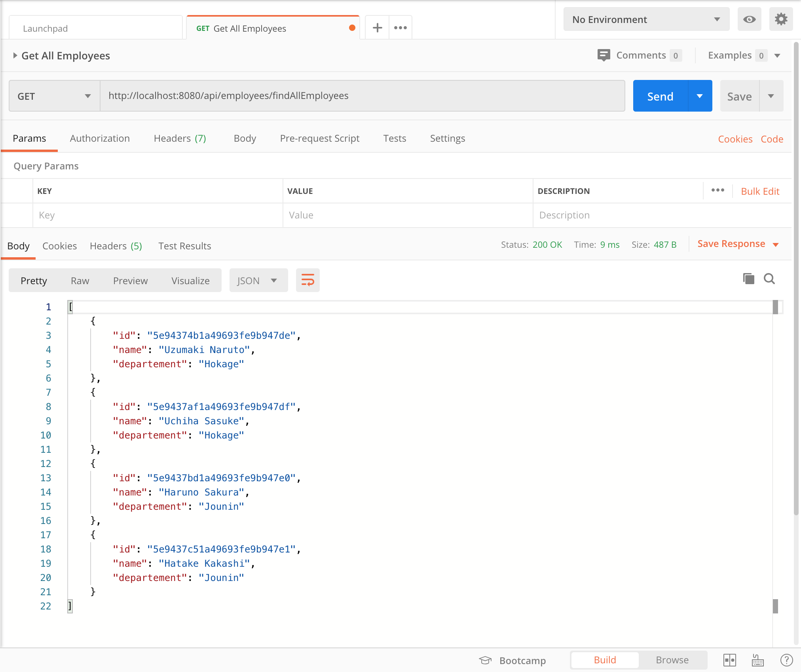The image size is (801, 672).
Task: Click the JSON format dropdown arrow
Action: tap(274, 280)
